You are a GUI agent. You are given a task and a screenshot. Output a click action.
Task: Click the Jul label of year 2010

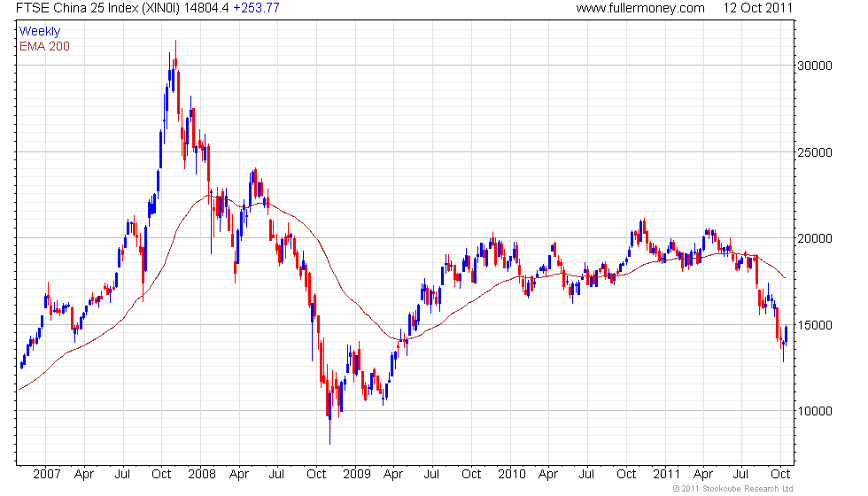[x=586, y=475]
